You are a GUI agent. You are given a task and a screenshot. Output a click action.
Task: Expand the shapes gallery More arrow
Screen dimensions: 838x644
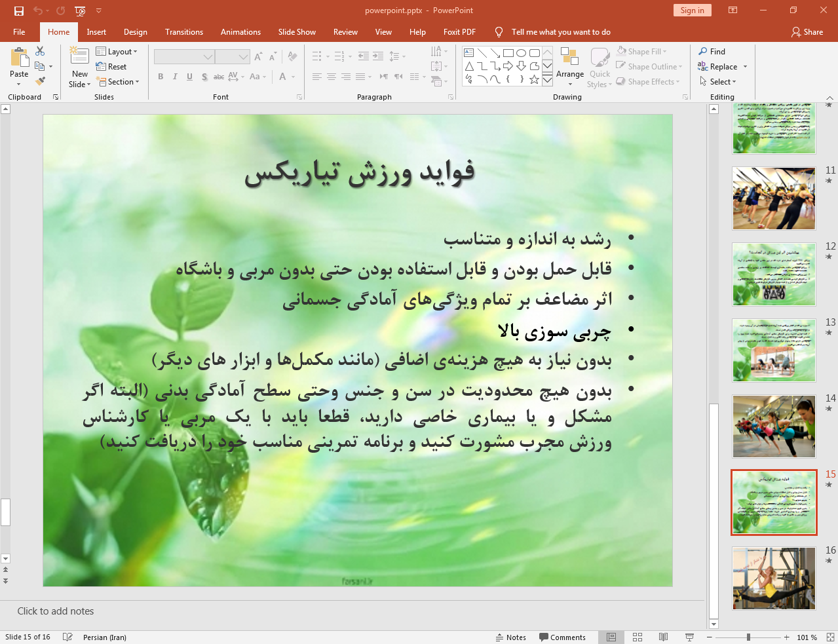(547, 79)
